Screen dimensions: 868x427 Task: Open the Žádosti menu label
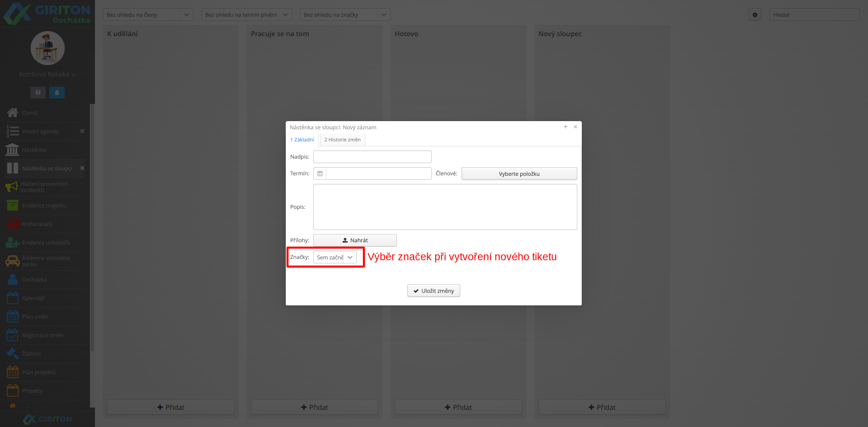click(31, 353)
